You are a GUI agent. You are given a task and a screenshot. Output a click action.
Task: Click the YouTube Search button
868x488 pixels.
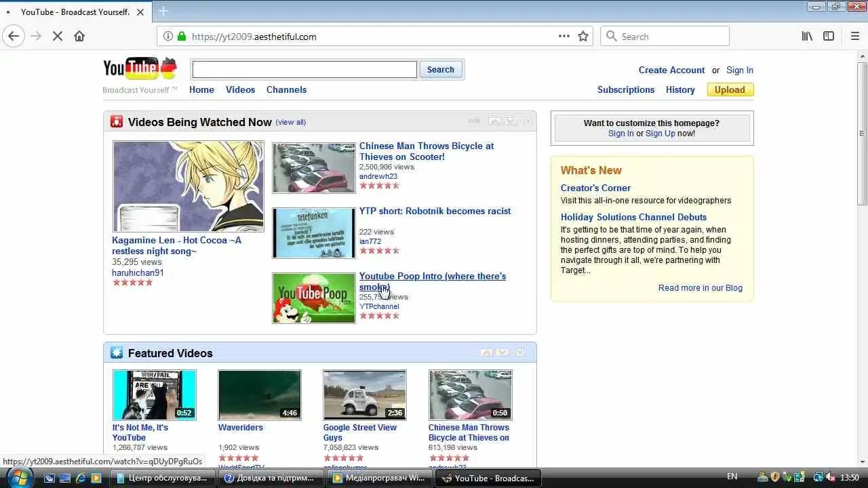click(441, 69)
